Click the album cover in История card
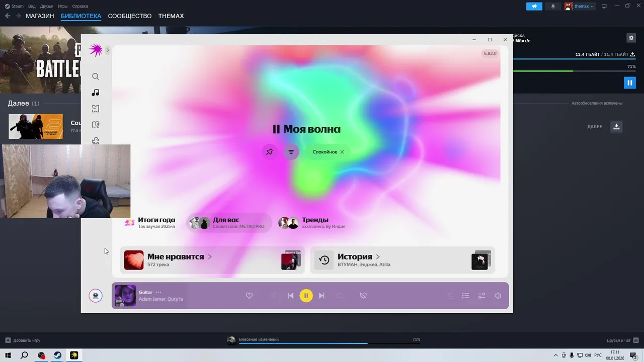 click(x=479, y=261)
